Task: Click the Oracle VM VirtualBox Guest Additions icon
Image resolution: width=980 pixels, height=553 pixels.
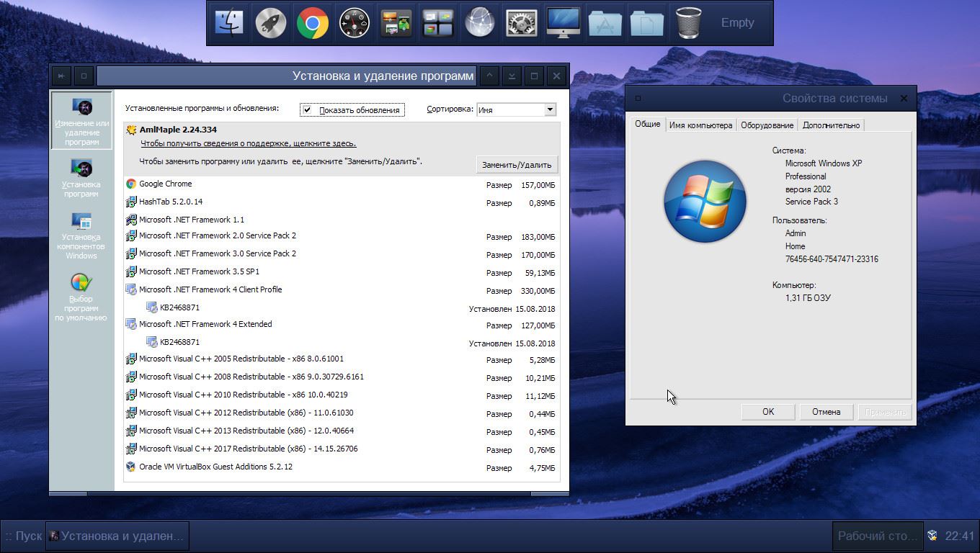Action: pyautogui.click(x=131, y=467)
